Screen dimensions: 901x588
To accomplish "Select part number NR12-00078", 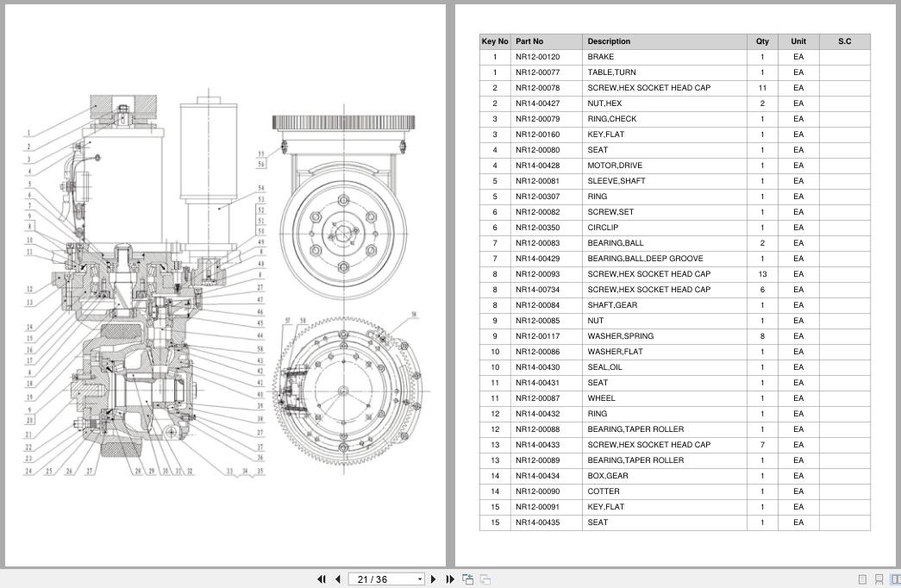I will 537,88.
